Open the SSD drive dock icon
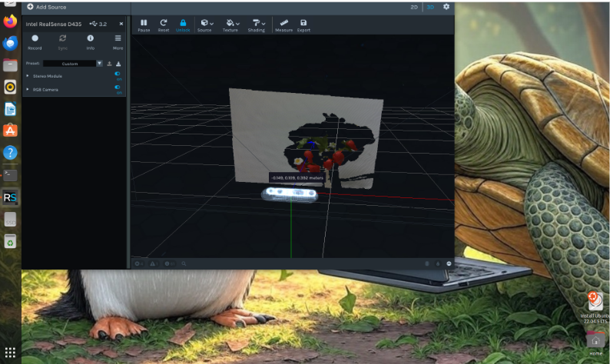 click(10, 220)
